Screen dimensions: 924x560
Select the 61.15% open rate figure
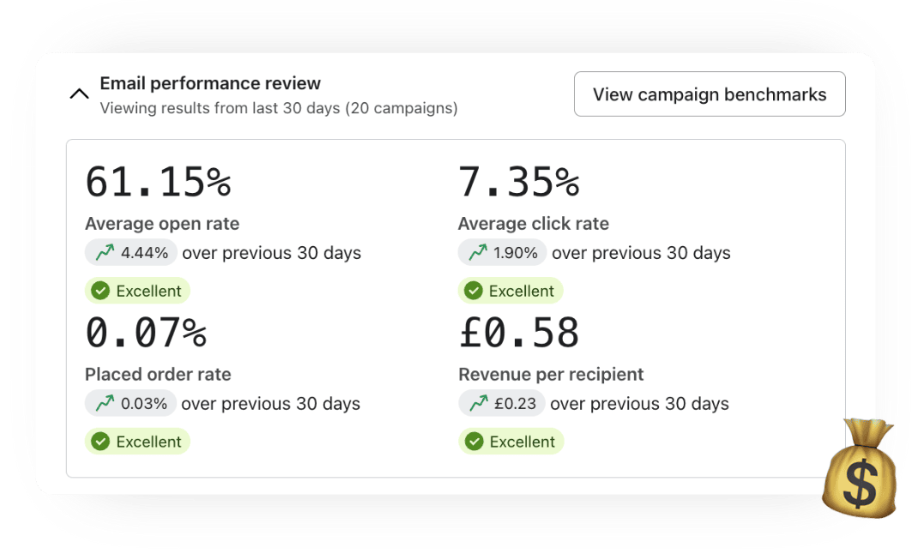click(x=158, y=182)
